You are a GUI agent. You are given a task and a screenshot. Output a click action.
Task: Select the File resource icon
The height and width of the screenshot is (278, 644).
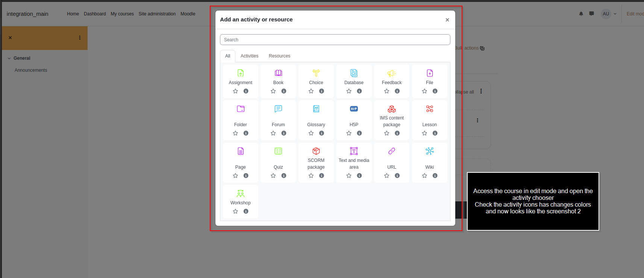coord(430,73)
